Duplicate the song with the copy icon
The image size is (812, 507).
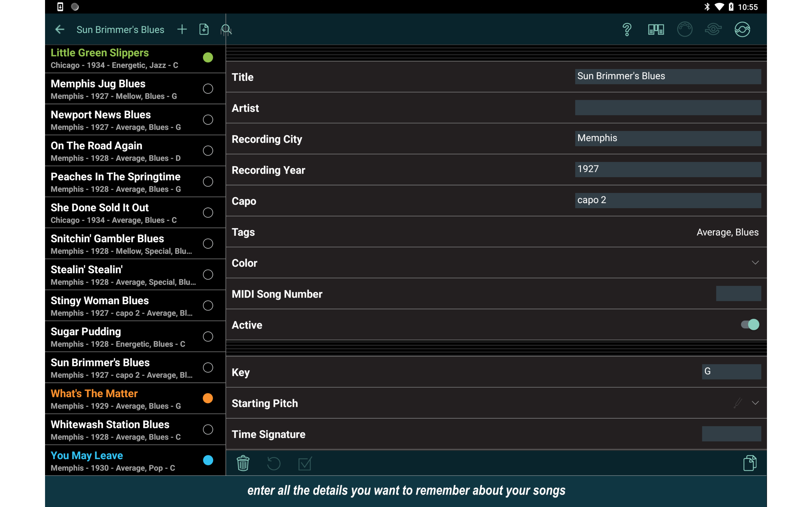[750, 463]
